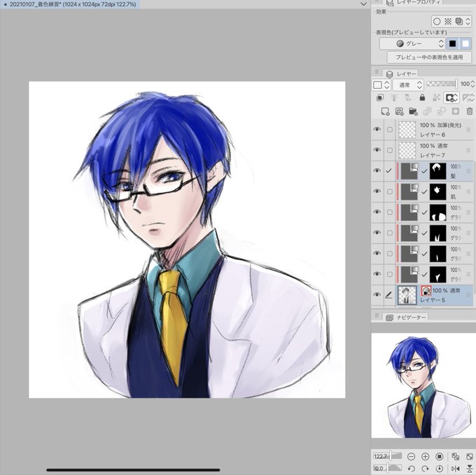Click Set as draft layer icon

click(x=408, y=97)
